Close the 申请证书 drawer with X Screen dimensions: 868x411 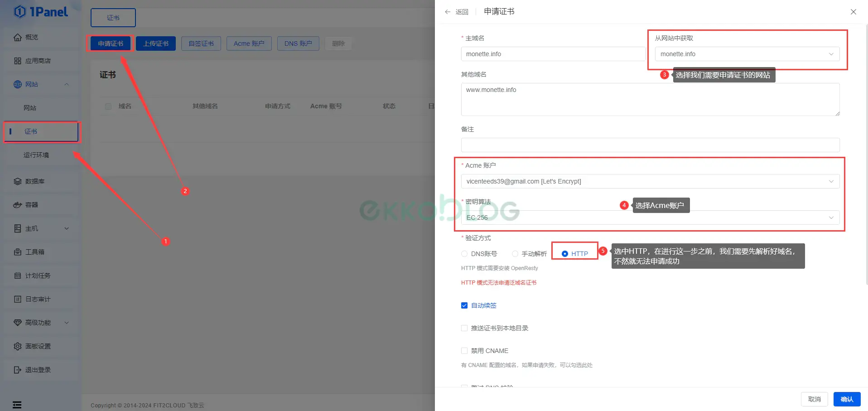coord(854,12)
